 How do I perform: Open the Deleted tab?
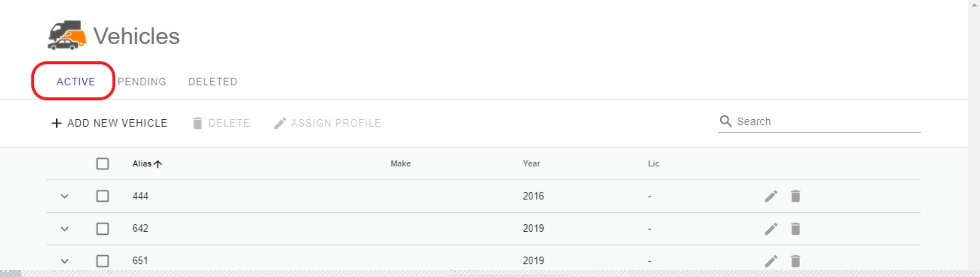(x=212, y=81)
